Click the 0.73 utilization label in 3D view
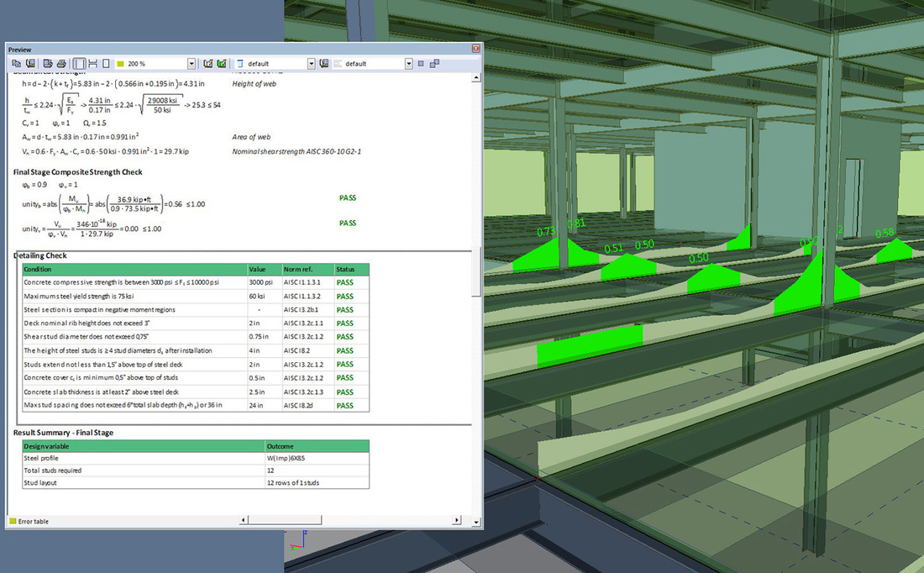Viewport: 924px width, 573px height. click(546, 232)
